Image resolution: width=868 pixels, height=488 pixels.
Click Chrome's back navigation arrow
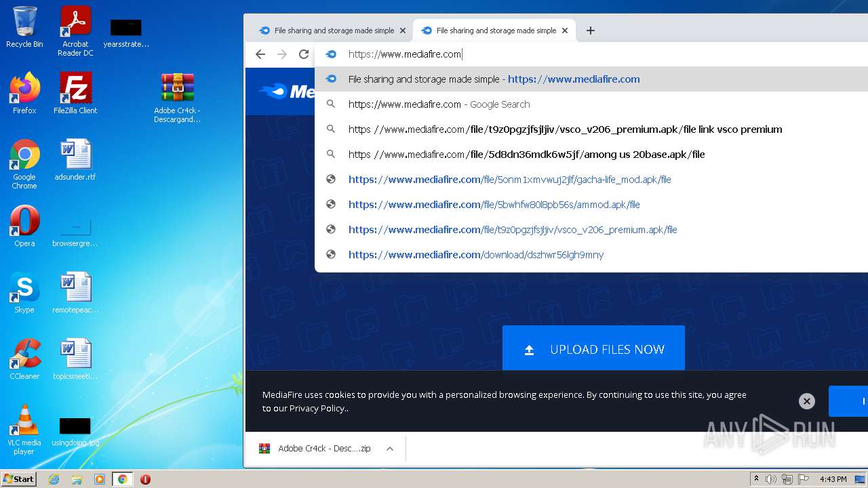coord(260,54)
